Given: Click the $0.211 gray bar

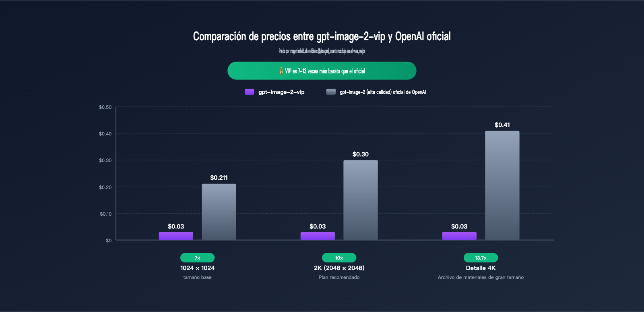Looking at the screenshot, I should point(219,212).
